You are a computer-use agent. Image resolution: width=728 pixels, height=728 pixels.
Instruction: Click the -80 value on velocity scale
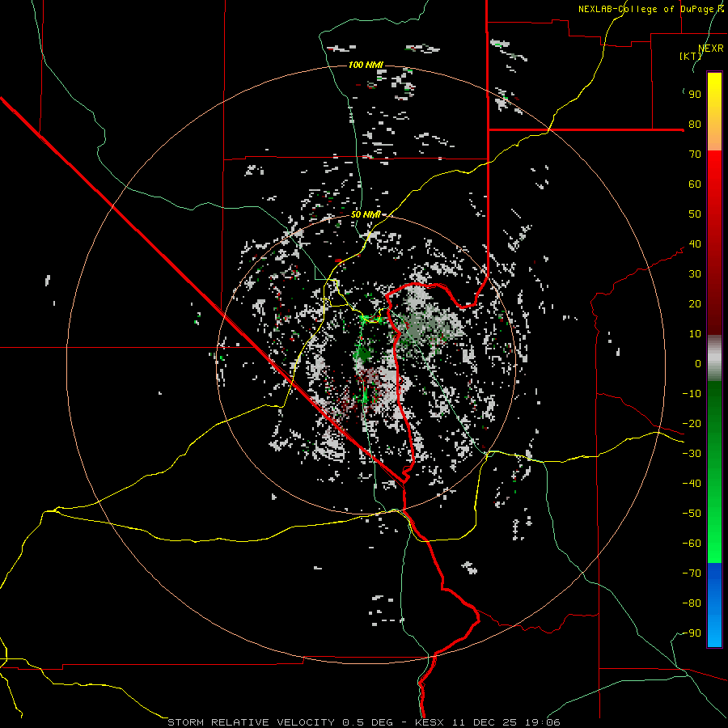pyautogui.click(x=692, y=603)
